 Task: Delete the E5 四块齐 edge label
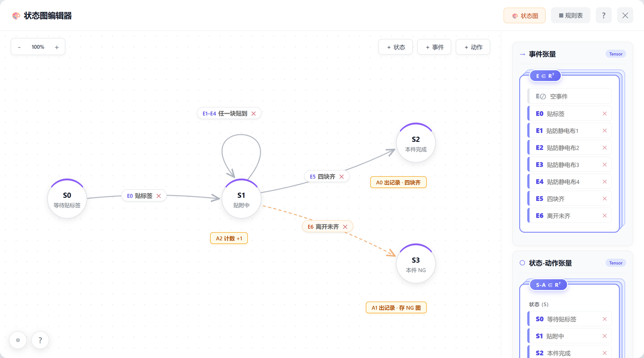(342, 177)
